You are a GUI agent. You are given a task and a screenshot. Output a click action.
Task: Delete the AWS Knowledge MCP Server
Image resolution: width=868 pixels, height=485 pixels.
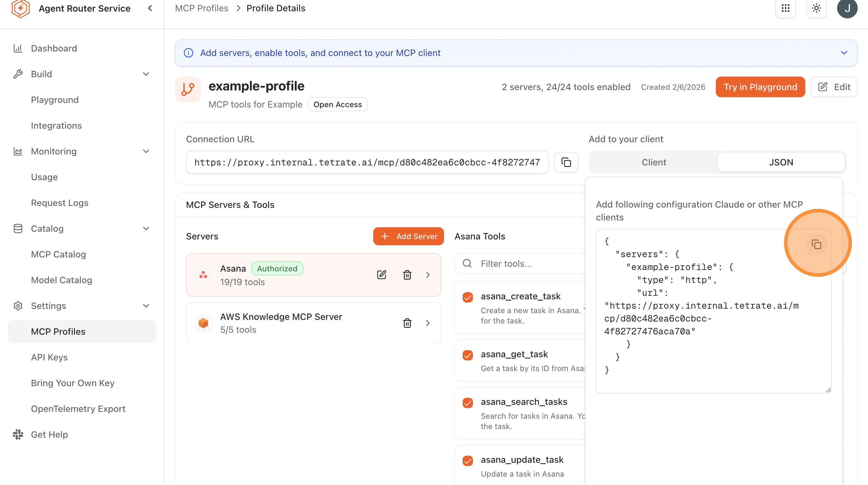(x=407, y=323)
